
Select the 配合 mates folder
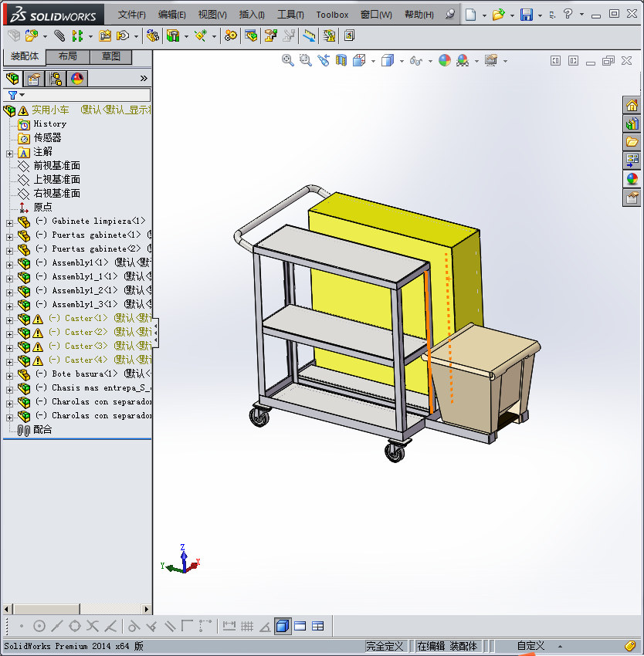(x=42, y=429)
